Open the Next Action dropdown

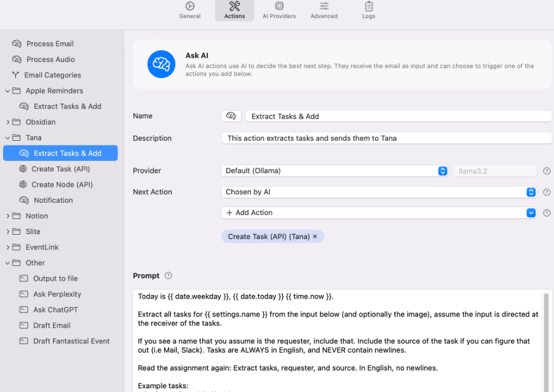pyautogui.click(x=379, y=192)
